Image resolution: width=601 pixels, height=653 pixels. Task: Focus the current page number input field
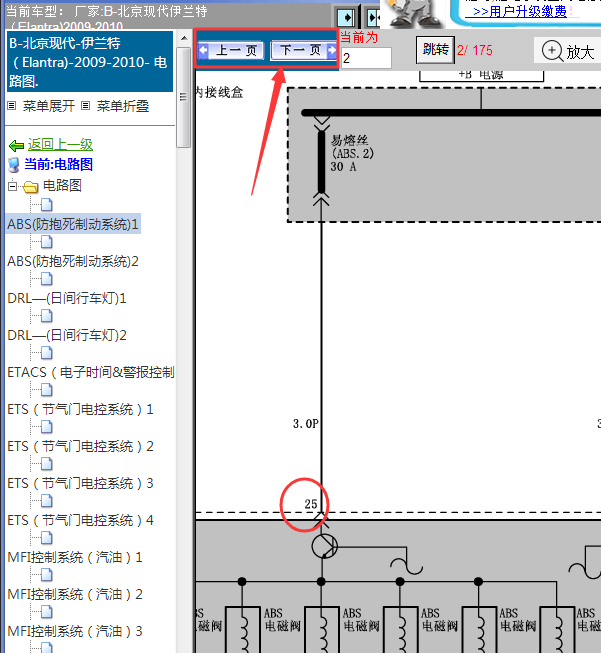(366, 58)
